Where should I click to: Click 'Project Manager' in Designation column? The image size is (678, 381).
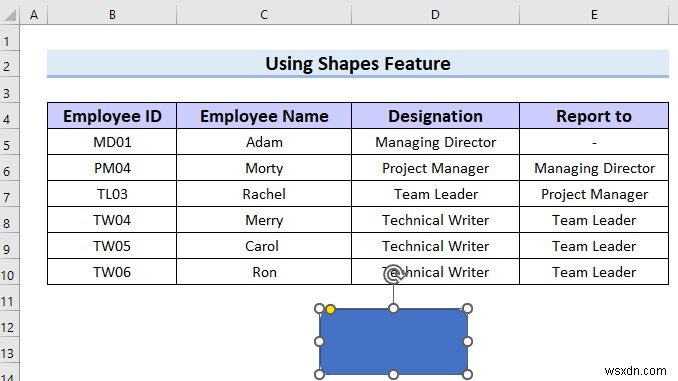point(435,168)
